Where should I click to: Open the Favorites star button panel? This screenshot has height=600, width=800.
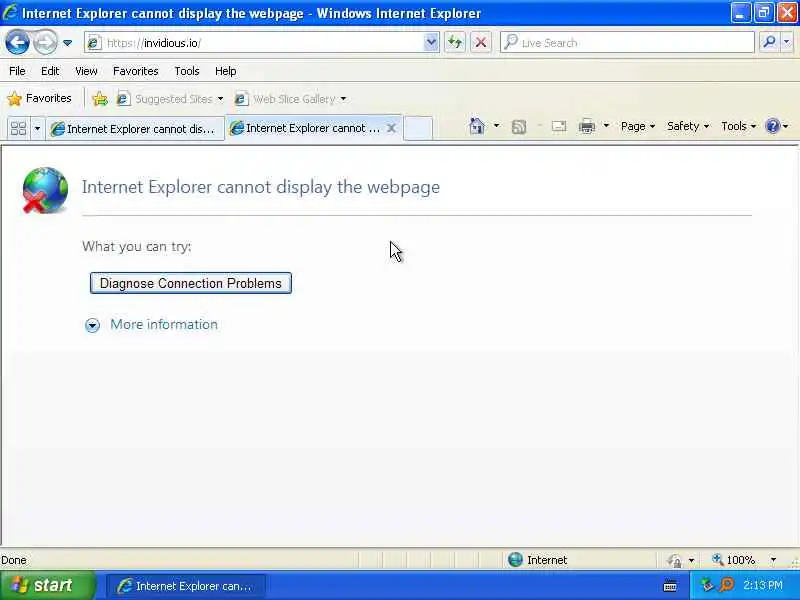39,98
